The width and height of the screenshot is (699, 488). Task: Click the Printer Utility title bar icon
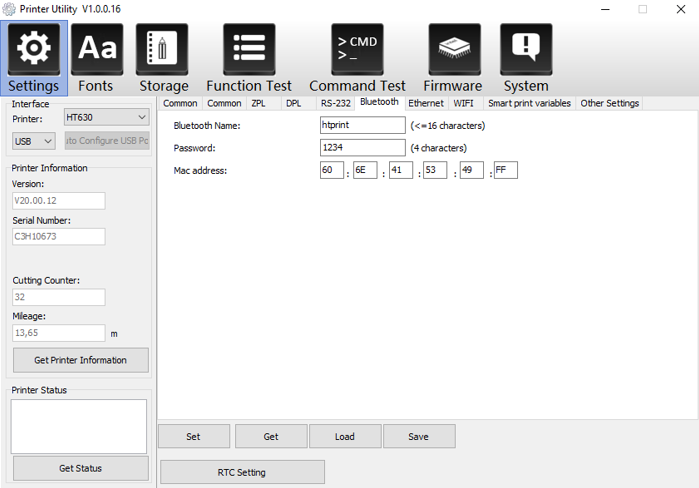(9, 9)
